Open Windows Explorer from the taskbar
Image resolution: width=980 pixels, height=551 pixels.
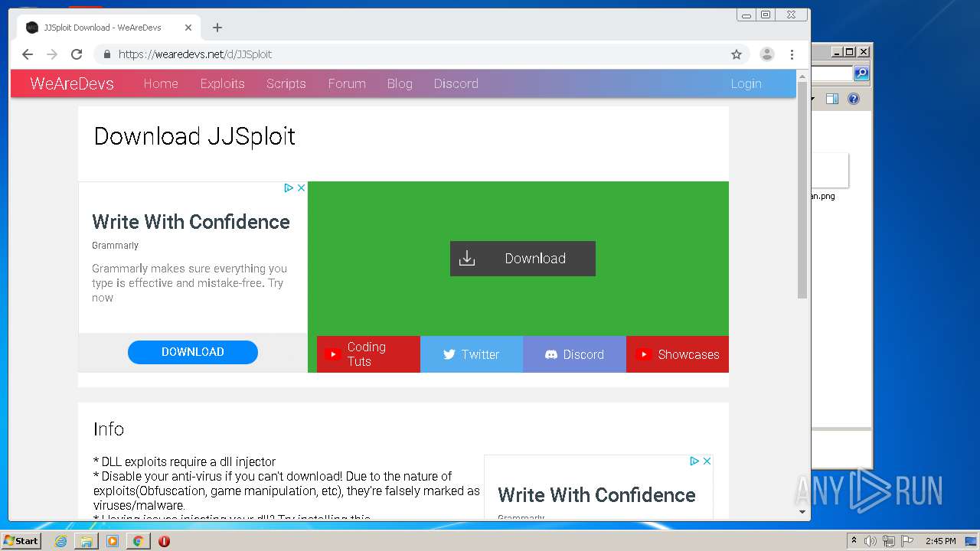pos(87,541)
